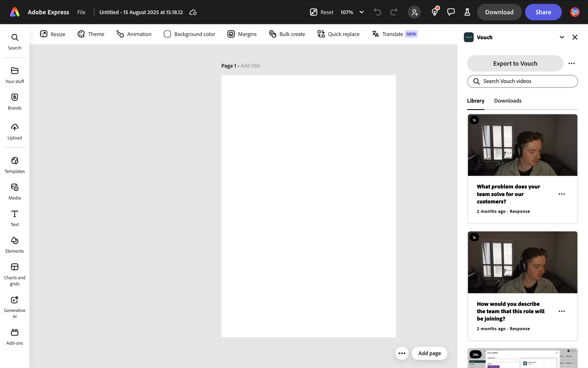Click the Redo arrow
Viewport: 588px width, 368px height.
394,12
